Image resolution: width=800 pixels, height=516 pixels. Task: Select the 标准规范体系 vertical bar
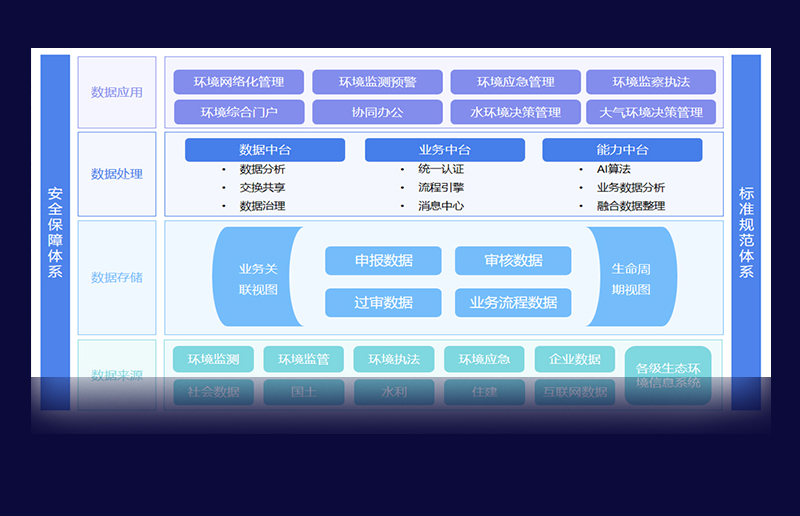tap(746, 232)
